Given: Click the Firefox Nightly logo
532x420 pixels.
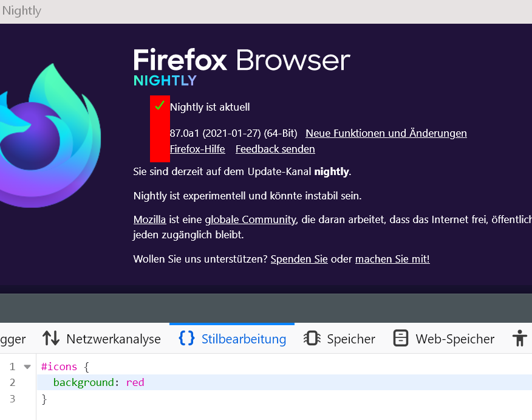Looking at the screenshot, I should click(50, 136).
